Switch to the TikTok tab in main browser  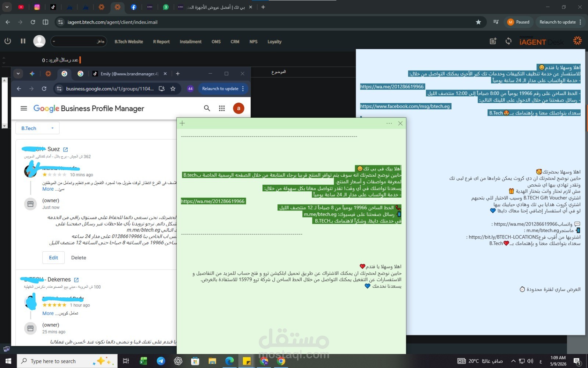(53, 7)
